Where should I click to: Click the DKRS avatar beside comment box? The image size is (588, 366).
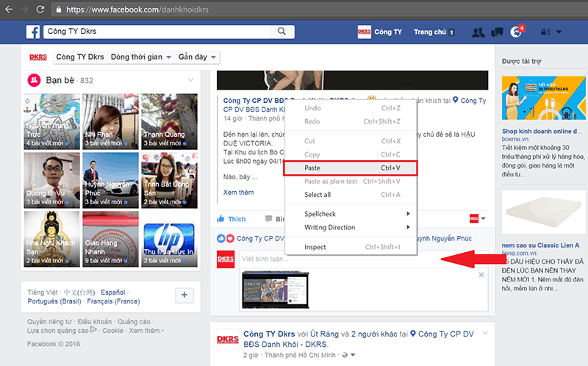click(226, 259)
